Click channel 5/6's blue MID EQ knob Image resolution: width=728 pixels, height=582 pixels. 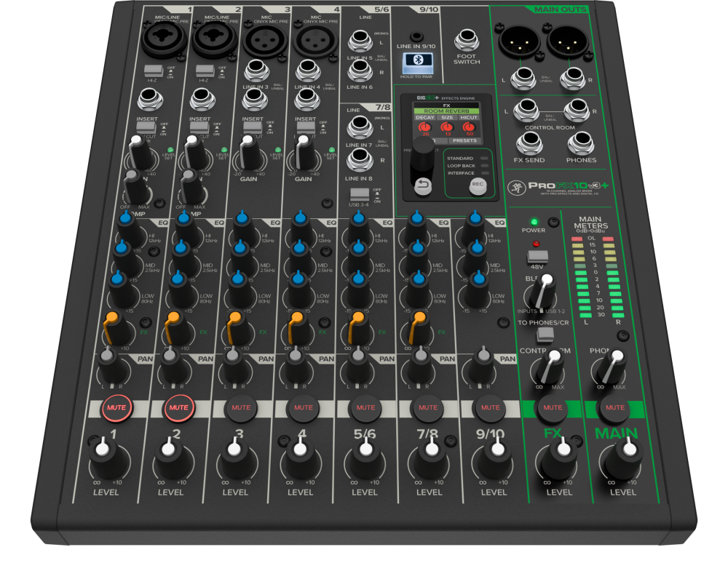357,258
